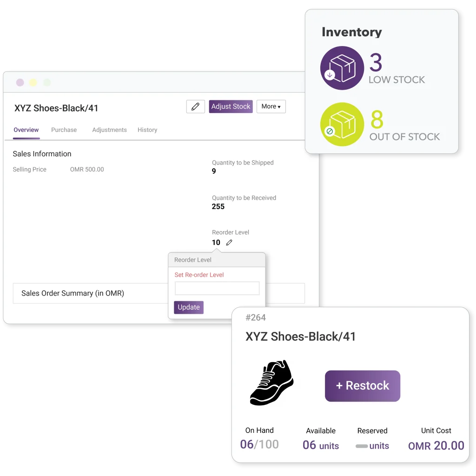
Task: Open the Adjustments tab
Action: point(109,130)
